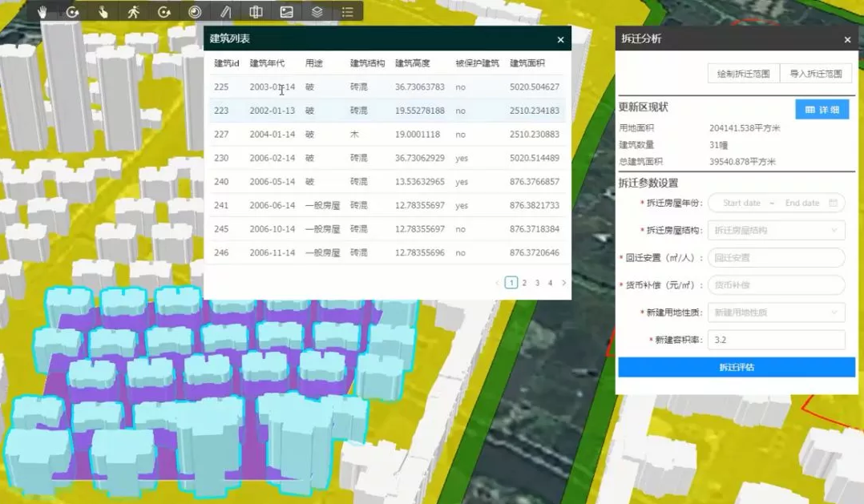Click the 木 structure cell
864x504 pixels.
coord(354,135)
